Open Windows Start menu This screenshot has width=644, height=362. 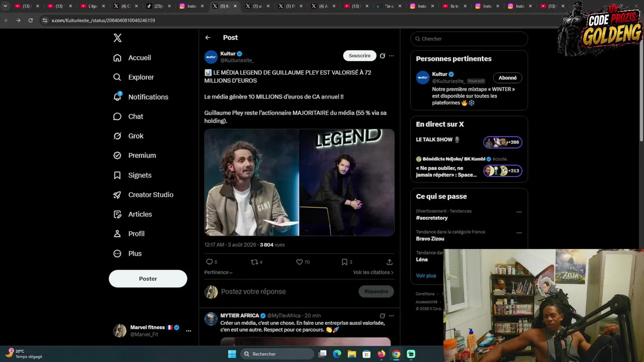tap(232, 354)
